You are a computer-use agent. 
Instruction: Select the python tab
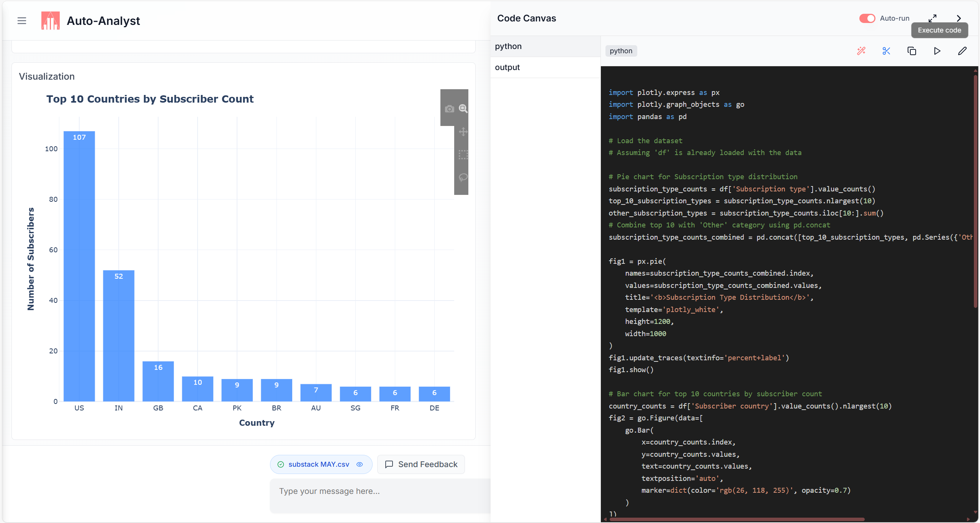coord(508,46)
